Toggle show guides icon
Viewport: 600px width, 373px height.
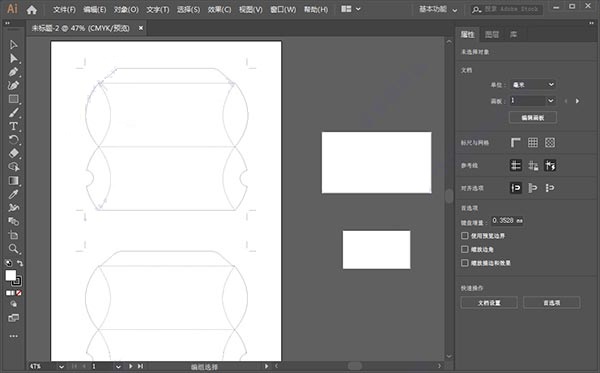tap(515, 165)
